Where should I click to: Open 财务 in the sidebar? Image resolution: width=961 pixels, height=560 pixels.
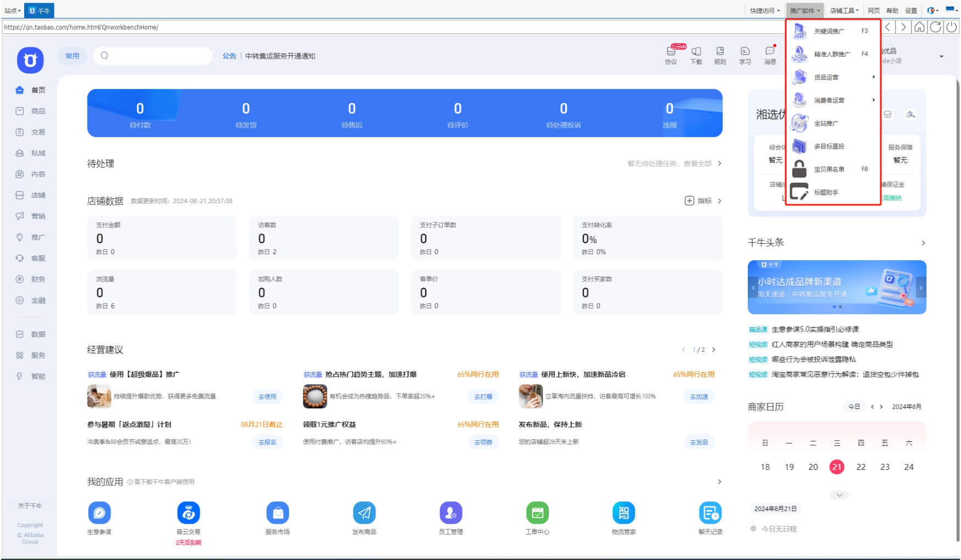(x=31, y=279)
